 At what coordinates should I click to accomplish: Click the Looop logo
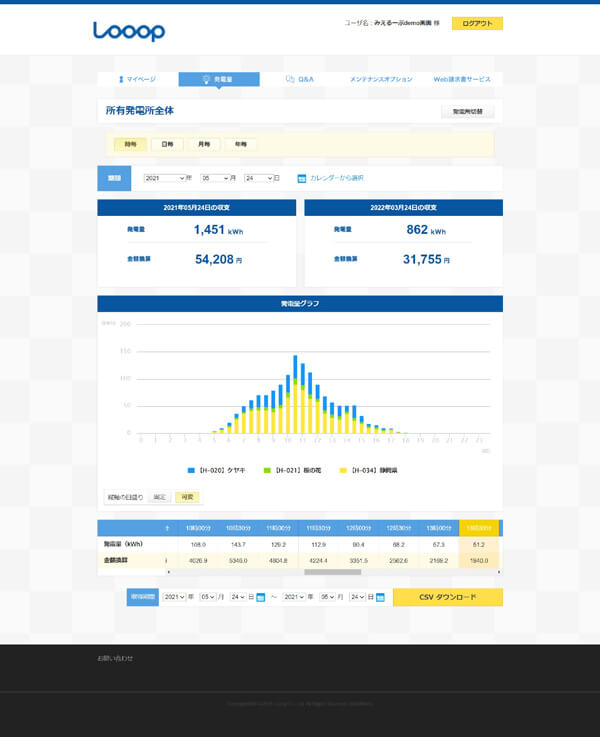point(129,31)
